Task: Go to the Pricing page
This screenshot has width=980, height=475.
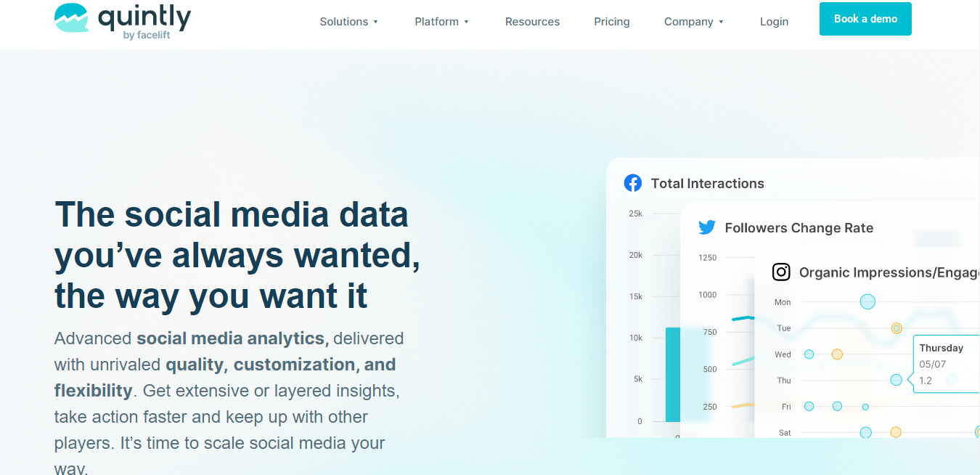Action: [x=611, y=22]
